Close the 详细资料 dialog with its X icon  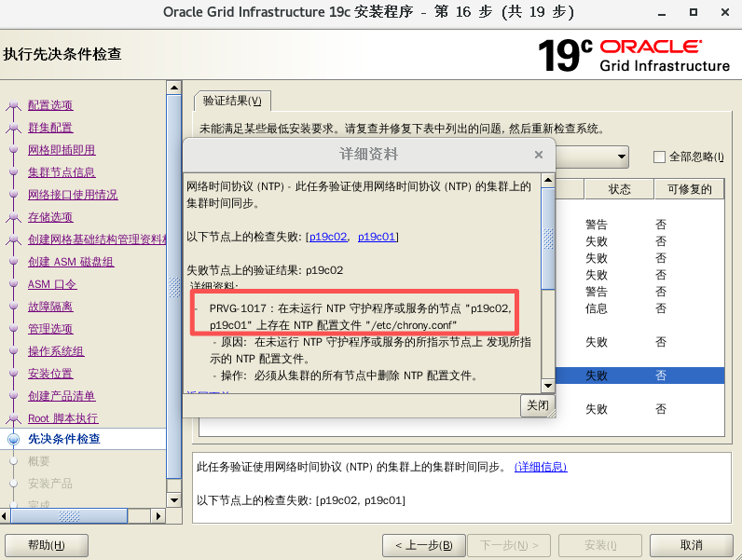click(538, 155)
